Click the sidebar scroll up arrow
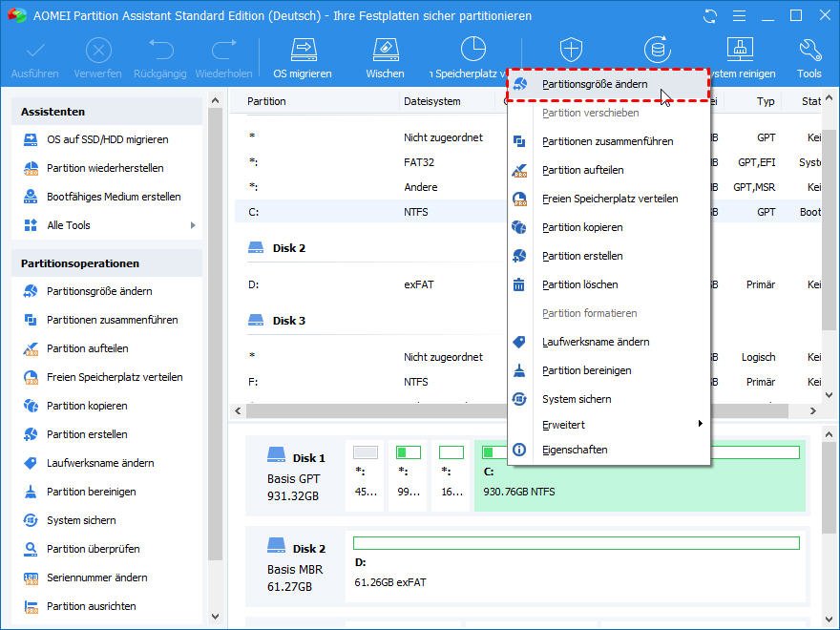Screen dimensions: 840x630 click(x=216, y=101)
